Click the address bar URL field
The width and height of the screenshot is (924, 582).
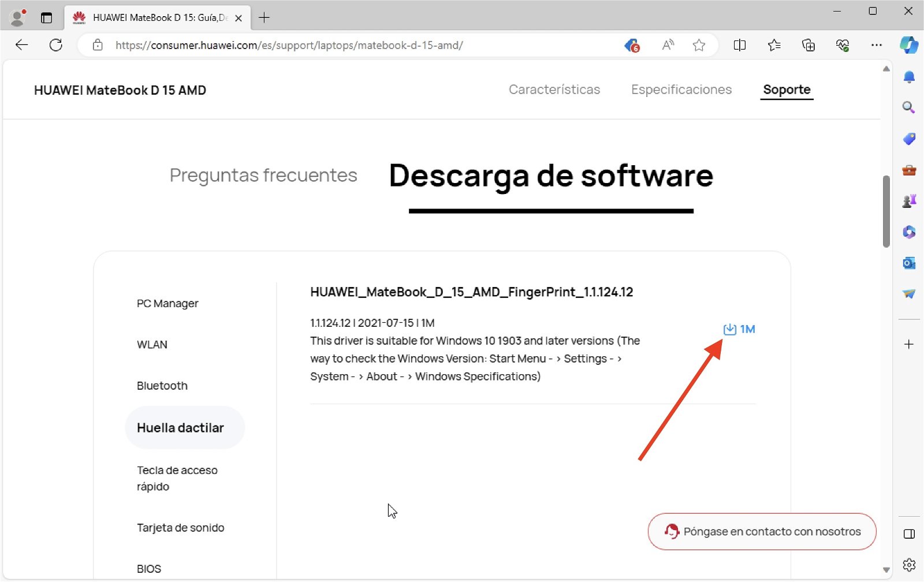[x=289, y=45]
